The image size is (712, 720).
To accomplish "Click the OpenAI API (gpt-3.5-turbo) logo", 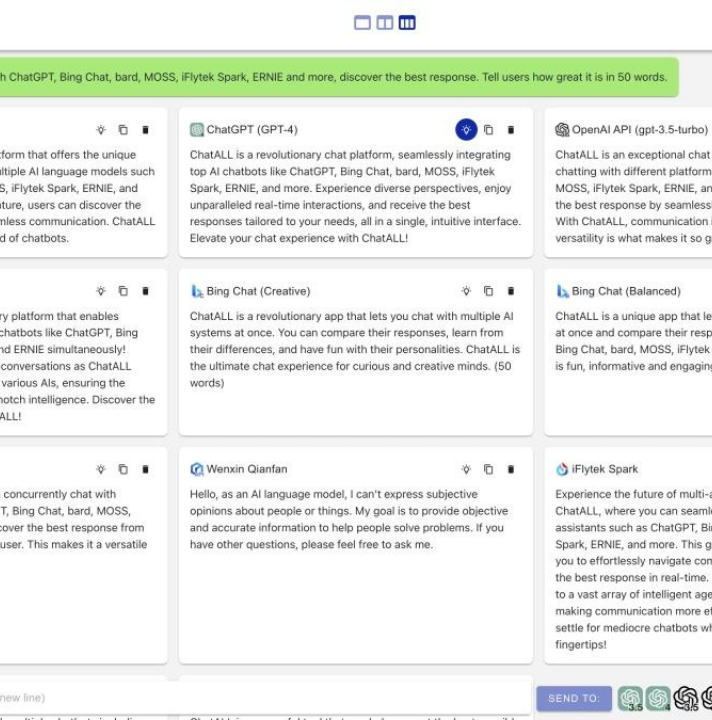I will click(x=562, y=130).
